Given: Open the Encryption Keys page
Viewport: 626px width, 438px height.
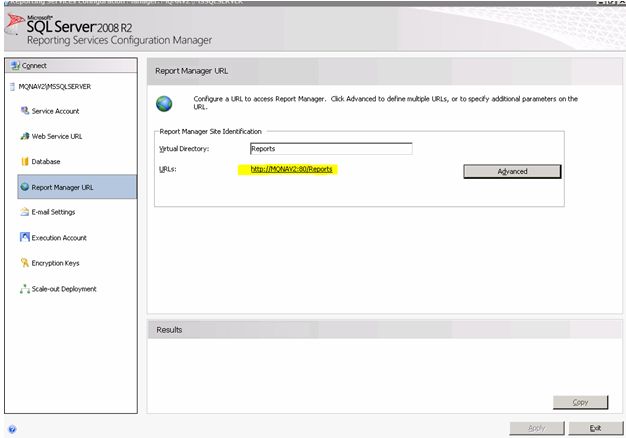Looking at the screenshot, I should click(55, 263).
